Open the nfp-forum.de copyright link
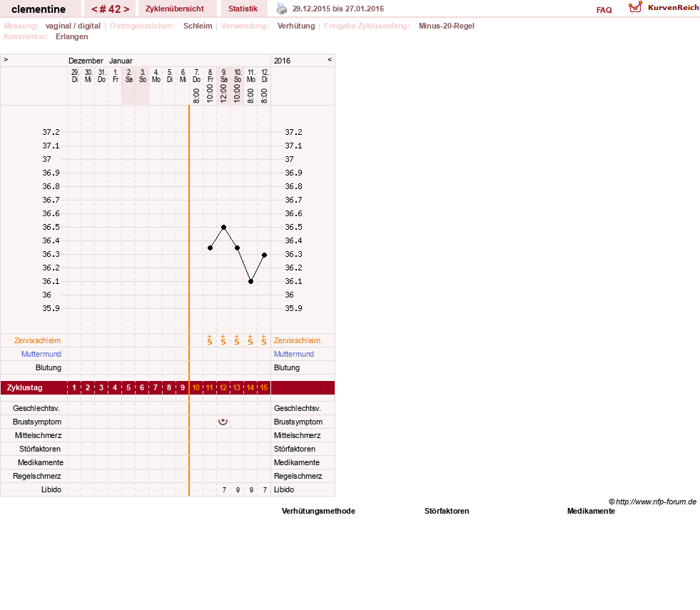Screen dimensions: 700x610 coord(652,502)
